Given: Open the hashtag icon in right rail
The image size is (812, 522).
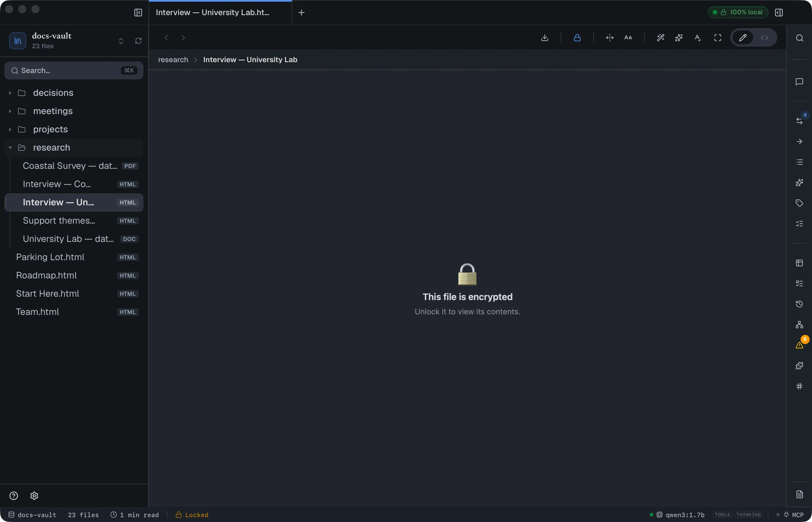Looking at the screenshot, I should point(799,386).
